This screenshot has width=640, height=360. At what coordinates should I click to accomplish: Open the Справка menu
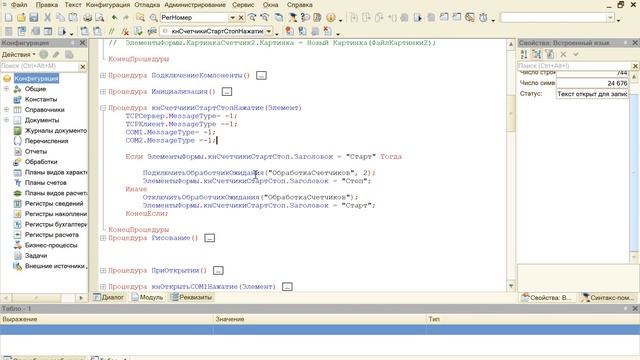pos(299,5)
